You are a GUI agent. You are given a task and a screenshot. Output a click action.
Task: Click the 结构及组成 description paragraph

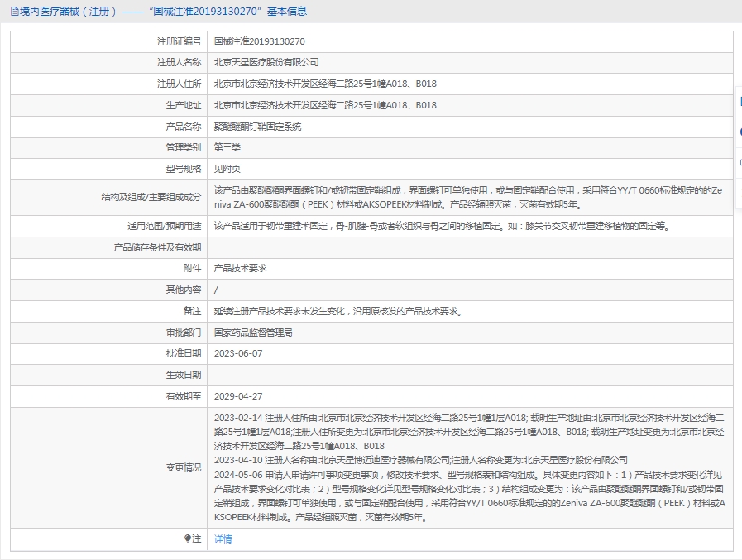tap(468, 198)
